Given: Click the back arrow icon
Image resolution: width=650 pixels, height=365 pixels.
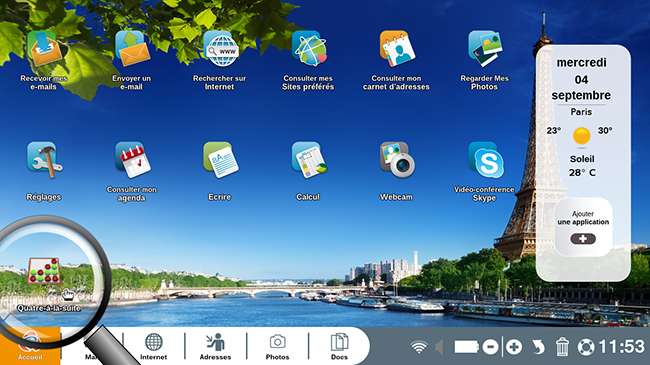Looking at the screenshot, I should coord(538,347).
